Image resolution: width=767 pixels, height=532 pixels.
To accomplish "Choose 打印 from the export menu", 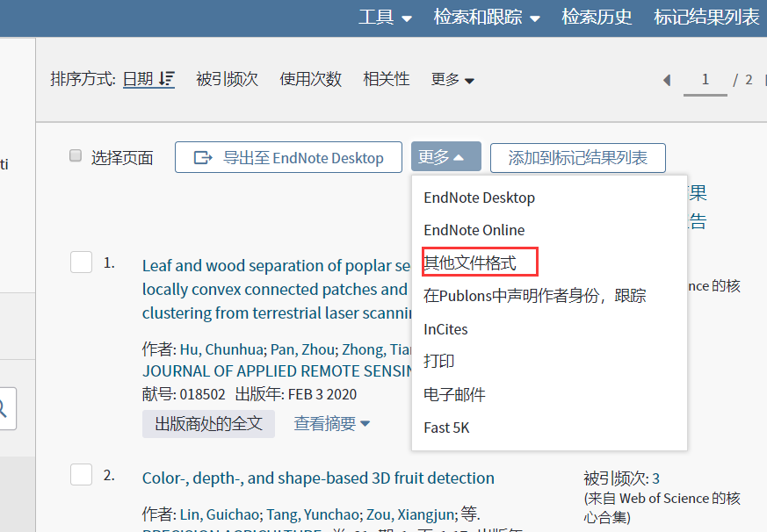I will [x=438, y=361].
